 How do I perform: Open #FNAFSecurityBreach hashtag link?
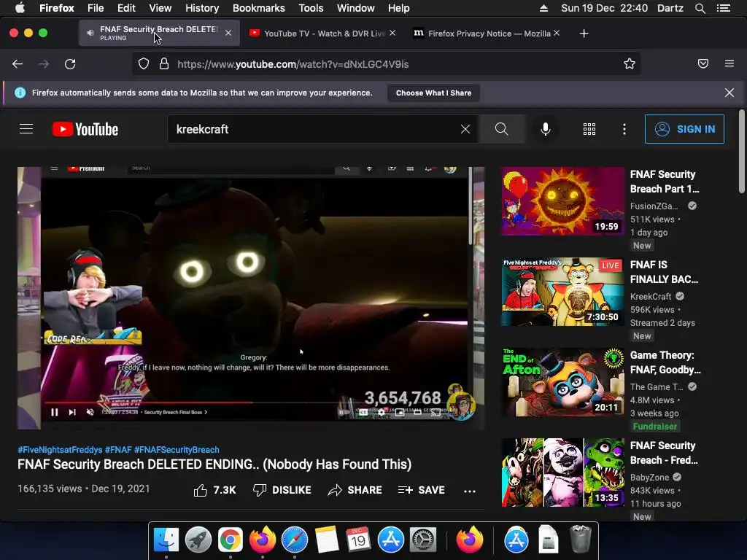point(177,449)
